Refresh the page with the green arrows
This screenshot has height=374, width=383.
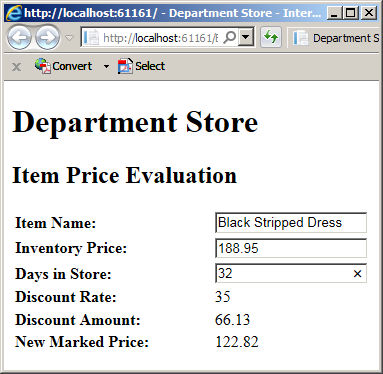pyautogui.click(x=271, y=38)
